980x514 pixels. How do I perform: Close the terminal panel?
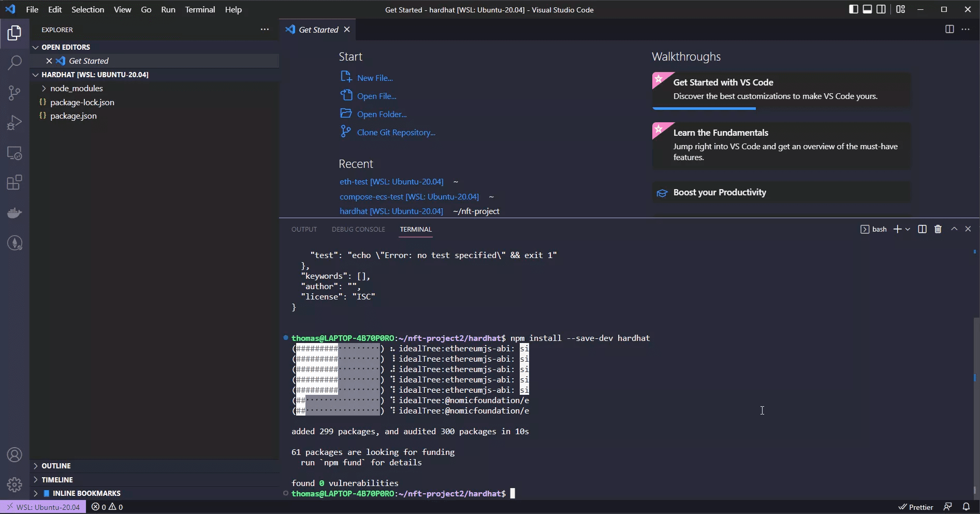[968, 229]
